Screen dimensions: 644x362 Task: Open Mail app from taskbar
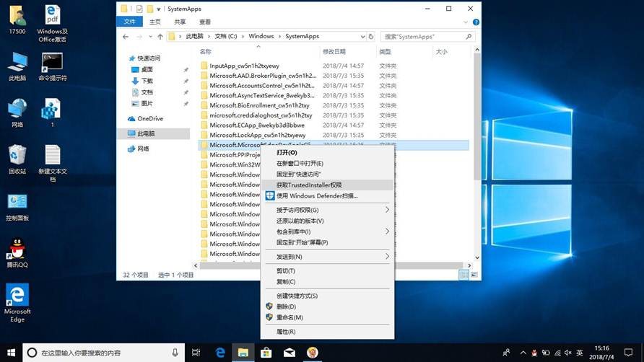[x=289, y=353]
